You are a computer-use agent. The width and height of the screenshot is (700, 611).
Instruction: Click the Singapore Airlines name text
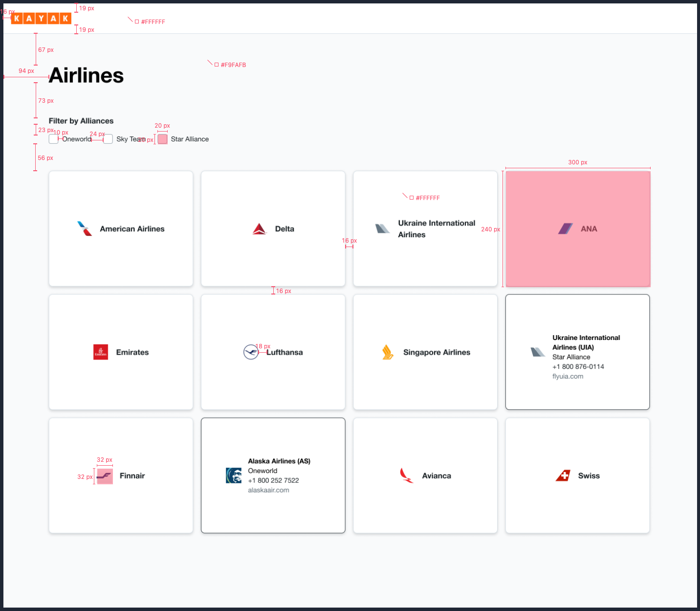(x=437, y=352)
